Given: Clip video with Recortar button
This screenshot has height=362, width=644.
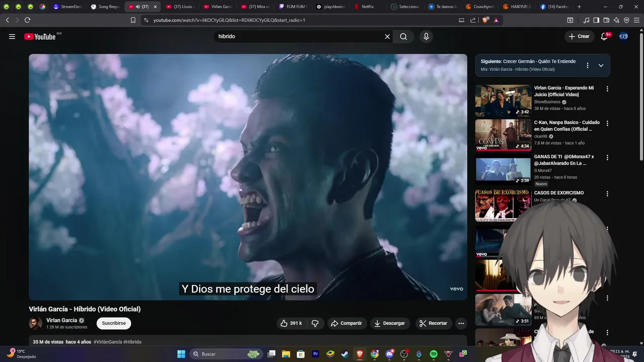Looking at the screenshot, I should pos(434,323).
